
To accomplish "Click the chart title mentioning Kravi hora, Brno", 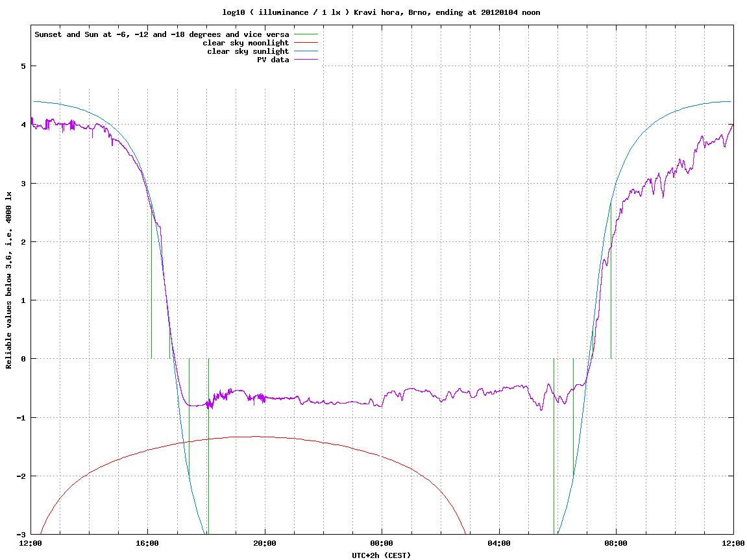I will point(381,12).
